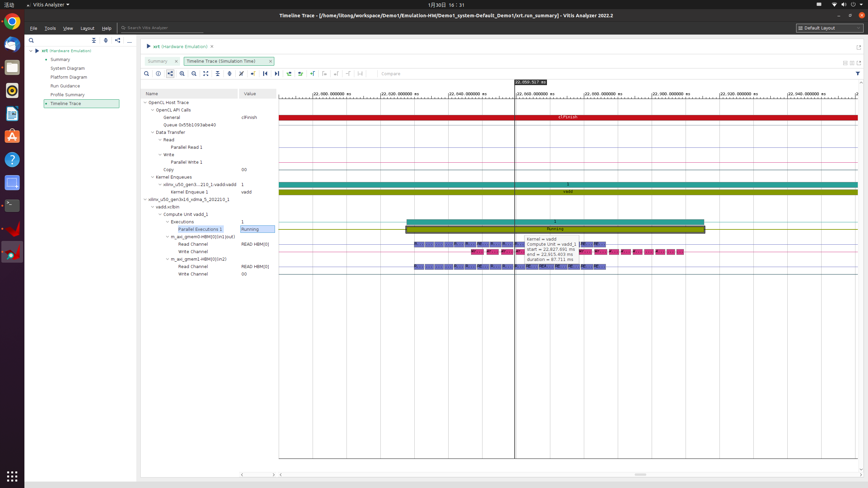The width and height of the screenshot is (868, 488).
Task: Switch to the Summary tab
Action: (x=158, y=61)
